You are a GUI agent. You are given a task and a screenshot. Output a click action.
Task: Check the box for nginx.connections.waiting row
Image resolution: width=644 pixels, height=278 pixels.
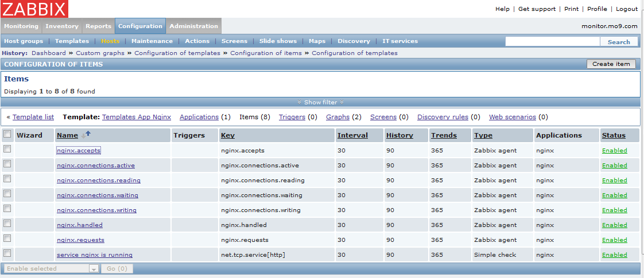pos(7,194)
